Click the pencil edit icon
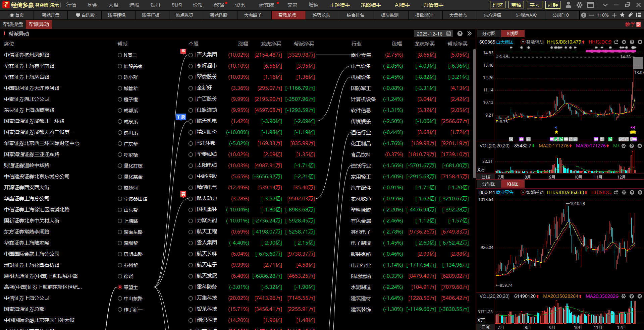This screenshot has width=644, height=330. 630,15
